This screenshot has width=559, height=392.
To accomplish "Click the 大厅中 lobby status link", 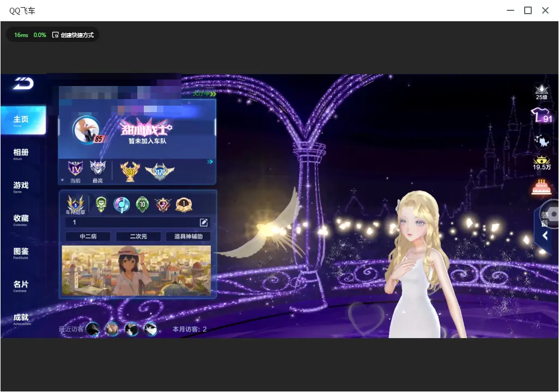I will (x=204, y=93).
